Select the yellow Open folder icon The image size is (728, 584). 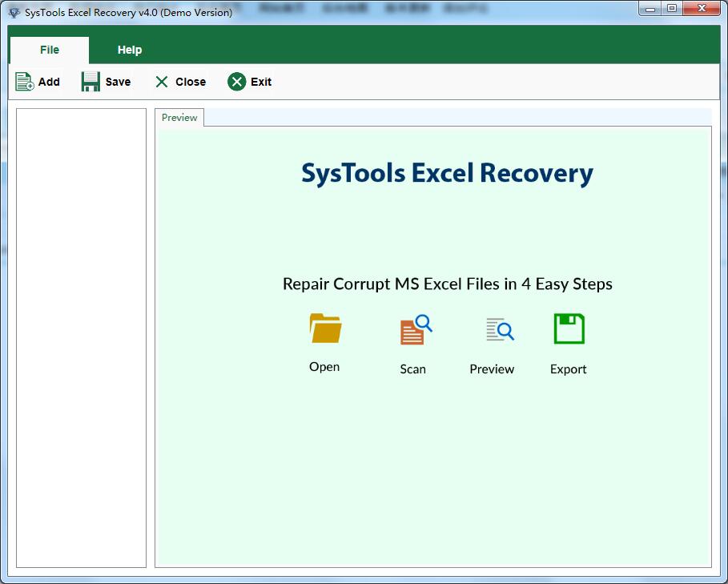click(325, 328)
